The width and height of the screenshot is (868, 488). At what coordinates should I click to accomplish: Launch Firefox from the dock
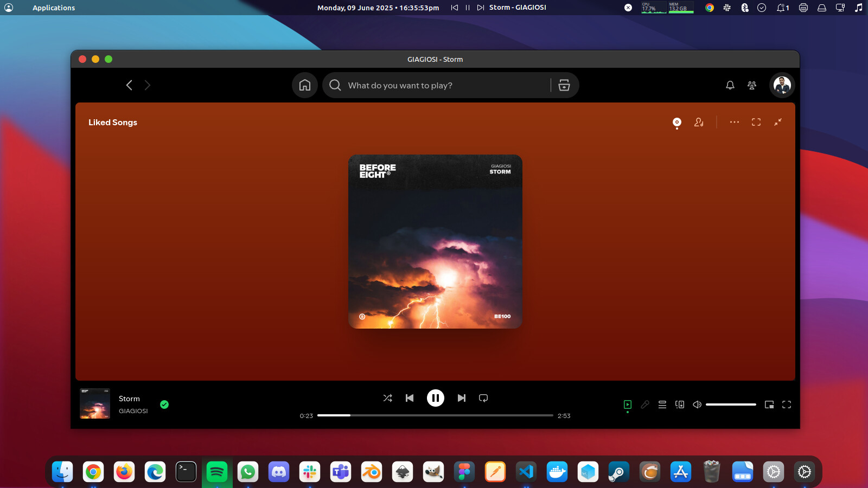tap(124, 472)
